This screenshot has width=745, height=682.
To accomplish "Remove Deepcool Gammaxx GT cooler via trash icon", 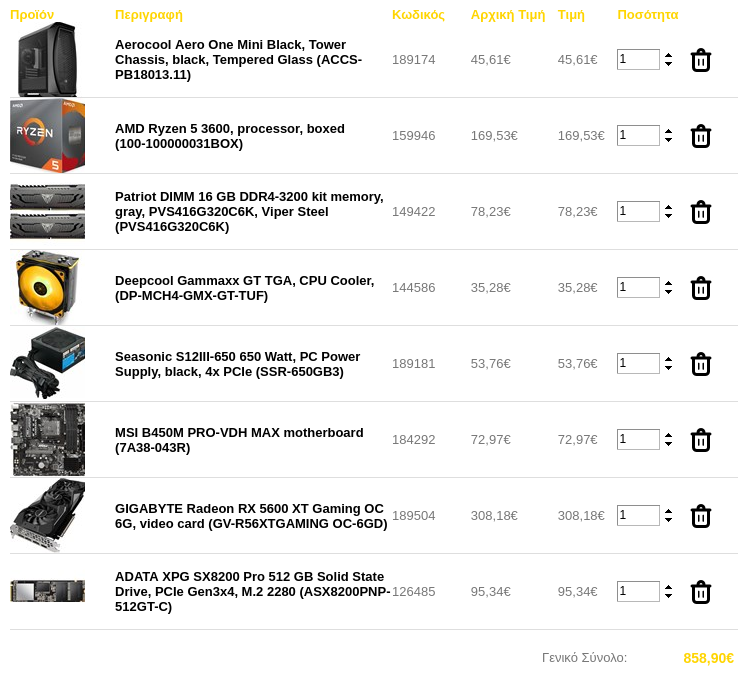I will 700,288.
